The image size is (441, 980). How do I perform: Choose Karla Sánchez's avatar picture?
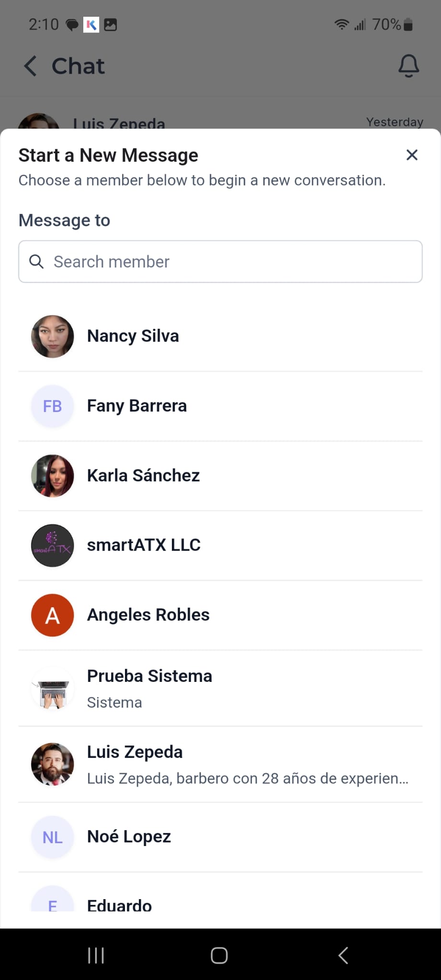[x=53, y=476]
